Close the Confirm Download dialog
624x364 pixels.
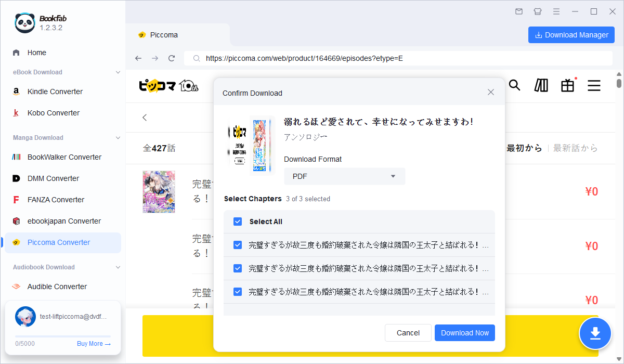[x=490, y=92]
